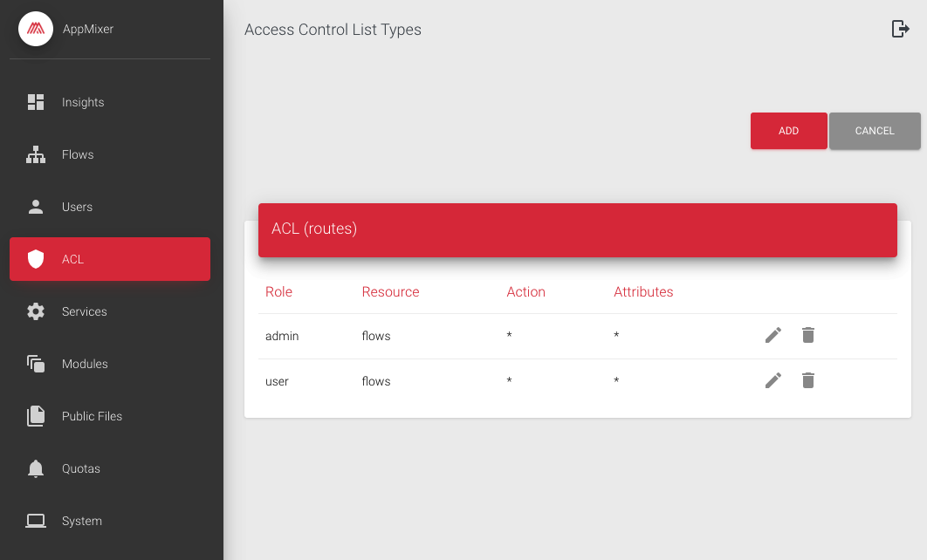Click the Quotas bell icon
This screenshot has height=560, width=927.
click(x=36, y=468)
